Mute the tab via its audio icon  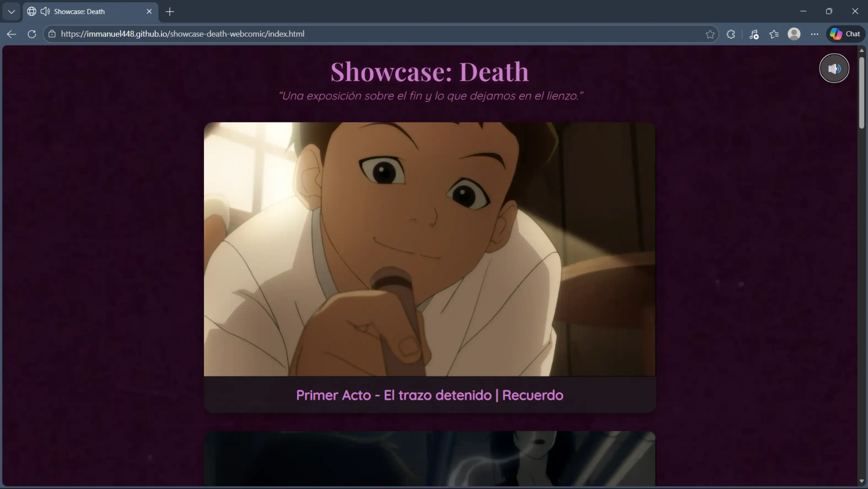[x=45, y=11]
